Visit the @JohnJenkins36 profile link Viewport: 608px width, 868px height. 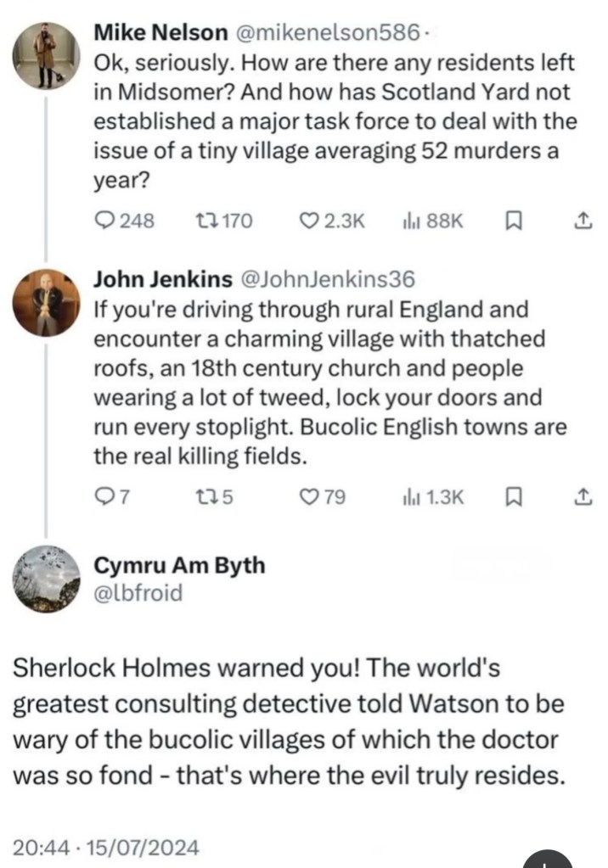[x=328, y=279]
